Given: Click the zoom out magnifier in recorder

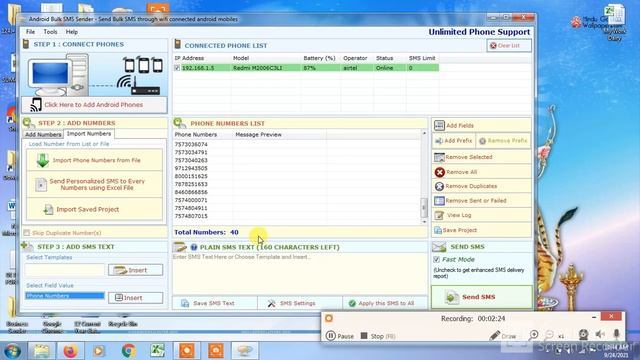Looking at the screenshot, I should pyautogui.click(x=550, y=336).
